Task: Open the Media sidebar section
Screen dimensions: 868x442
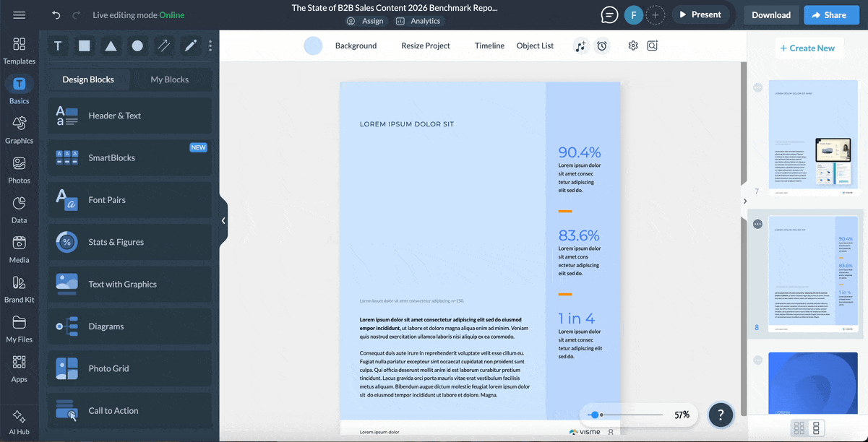Action: 20,249
